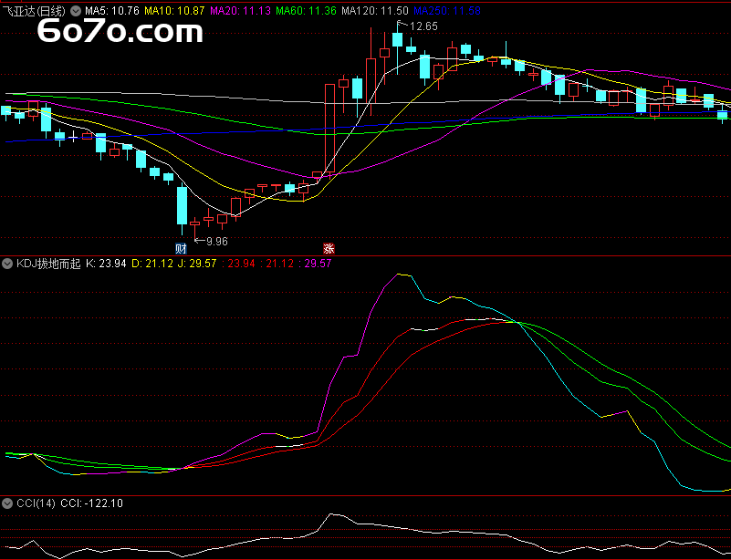The image size is (731, 560).
Task: Click the MA20: 11.13 label
Action: point(240,11)
